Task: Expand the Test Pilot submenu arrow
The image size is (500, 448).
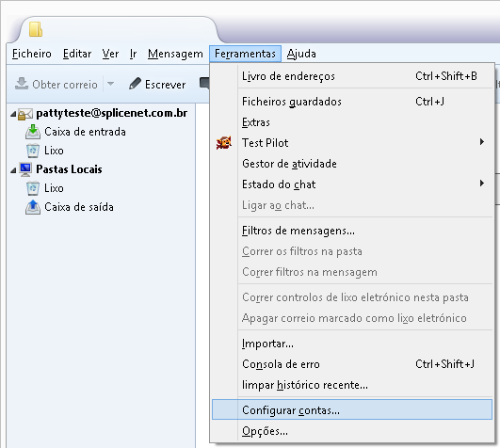Action: (482, 142)
